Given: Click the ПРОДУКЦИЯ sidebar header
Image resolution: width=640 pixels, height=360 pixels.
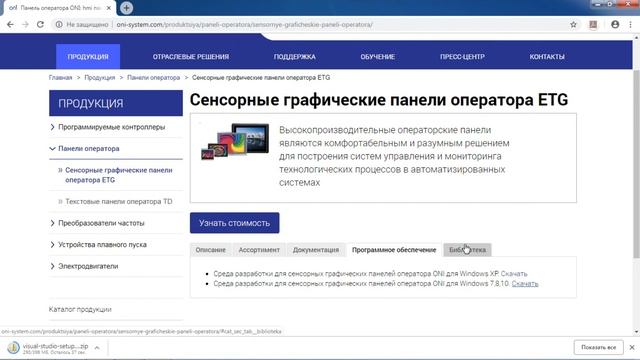Looking at the screenshot, I should 116,103.
